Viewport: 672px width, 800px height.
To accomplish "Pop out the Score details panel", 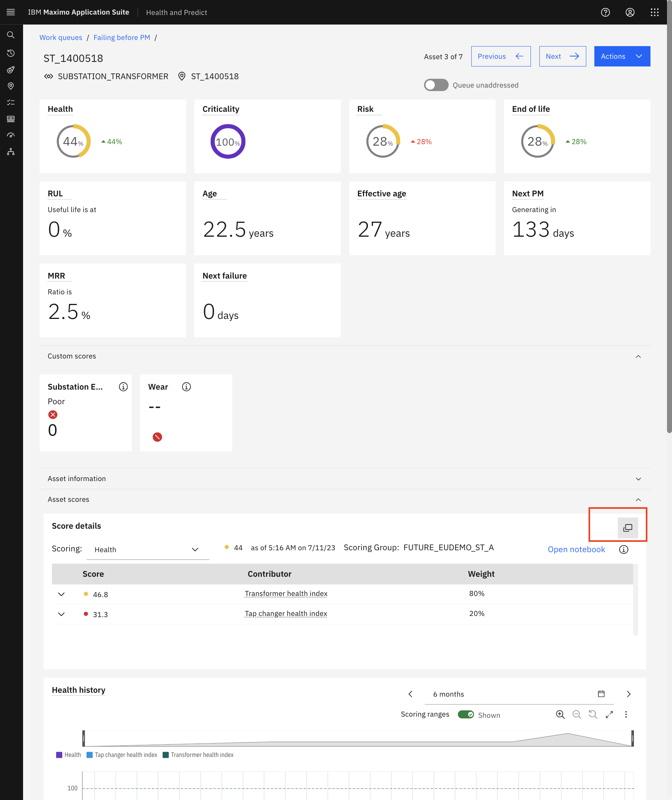I will click(628, 528).
